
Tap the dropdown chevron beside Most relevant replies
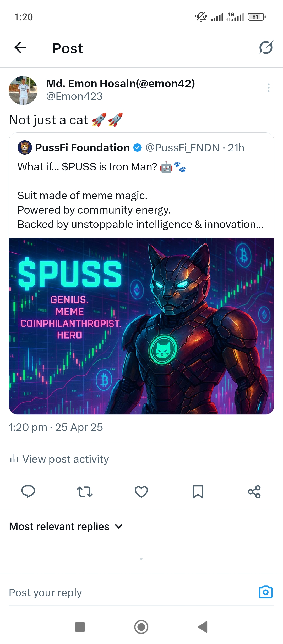click(119, 526)
